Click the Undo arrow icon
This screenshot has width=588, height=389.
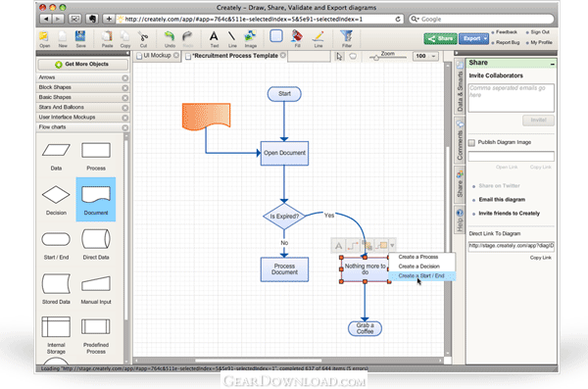[x=170, y=36]
